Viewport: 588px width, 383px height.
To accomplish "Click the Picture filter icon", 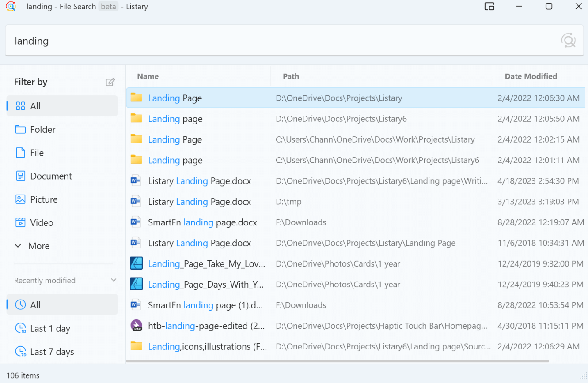I will (x=20, y=199).
